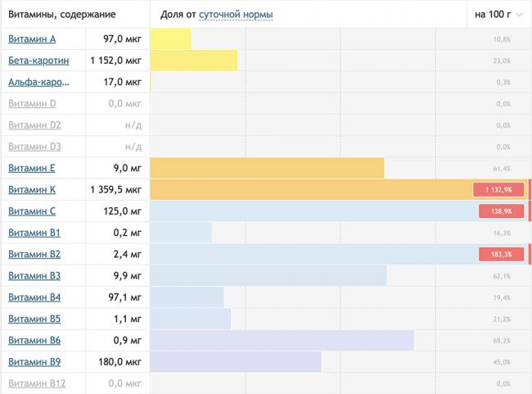Click the yellow Витамин A bar
Viewport: 532px width, 394px height.
click(171, 39)
